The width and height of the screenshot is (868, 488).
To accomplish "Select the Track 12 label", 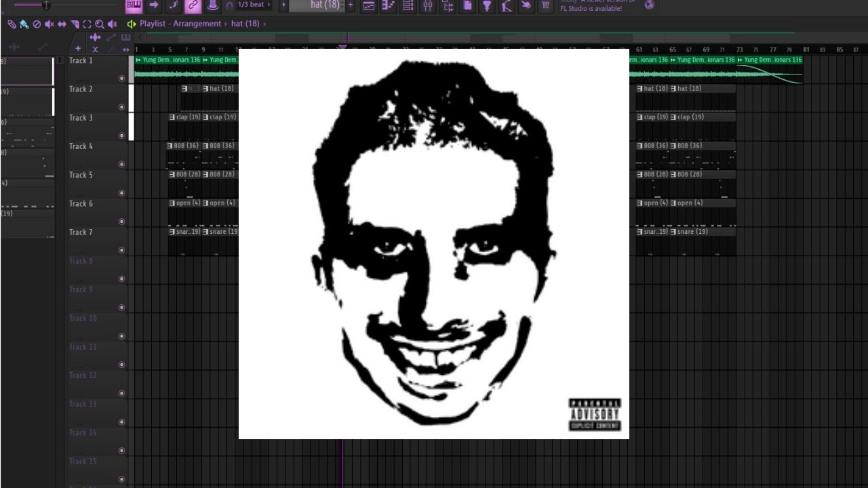I will (83, 375).
